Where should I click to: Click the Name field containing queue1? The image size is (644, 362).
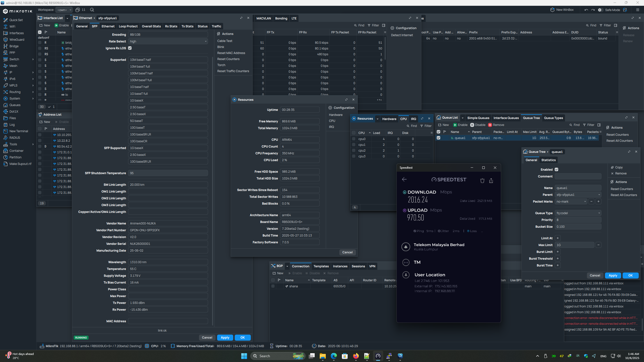tap(578, 188)
